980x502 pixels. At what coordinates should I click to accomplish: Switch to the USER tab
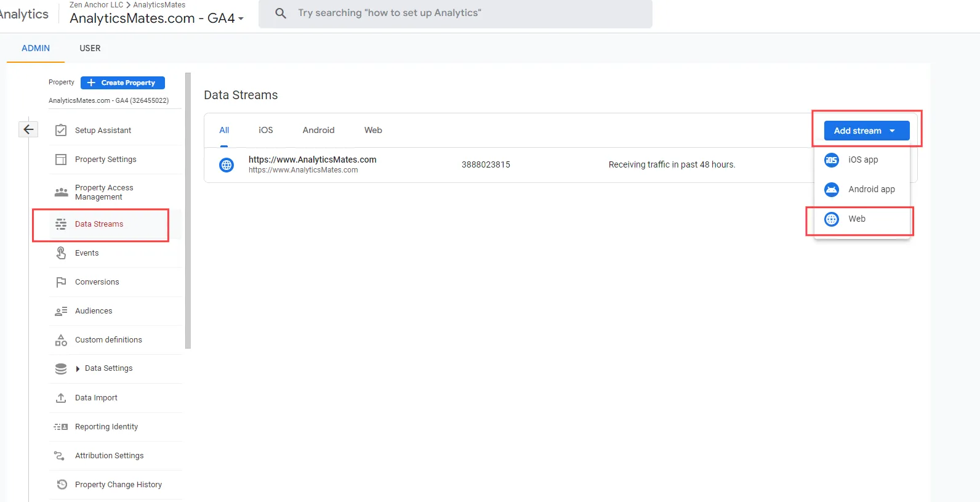tap(90, 48)
